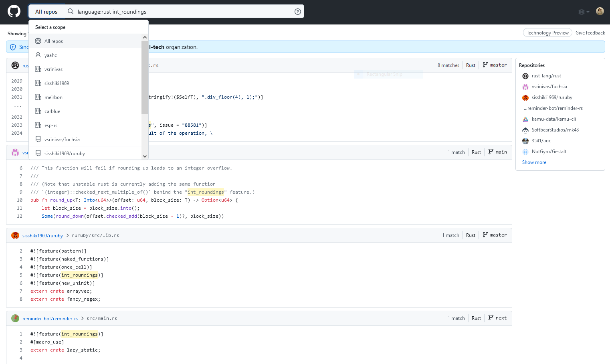This screenshot has width=610, height=364.
Task: Click the shield icon in banner
Action: [x=13, y=47]
